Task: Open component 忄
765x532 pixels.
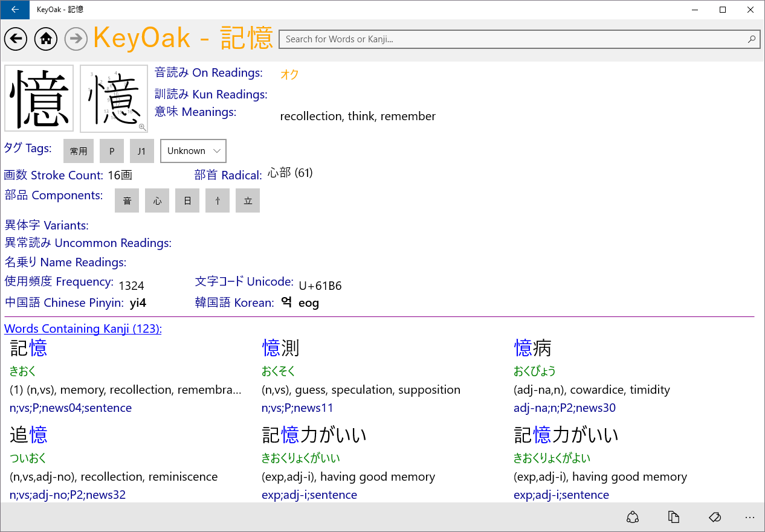Action: 218,200
